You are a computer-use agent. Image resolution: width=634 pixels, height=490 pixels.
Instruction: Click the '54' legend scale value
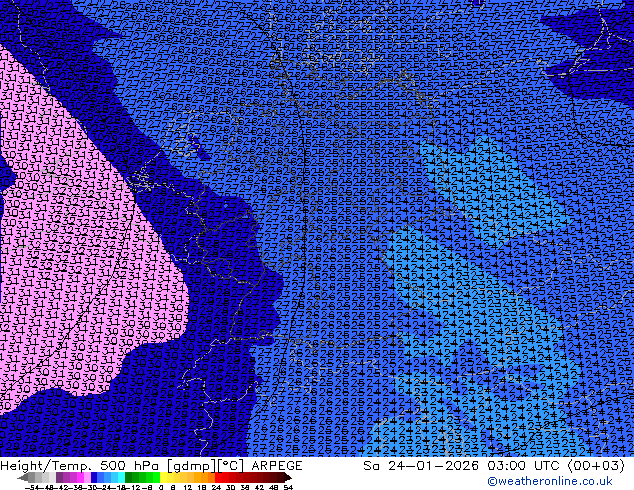click(x=287, y=487)
